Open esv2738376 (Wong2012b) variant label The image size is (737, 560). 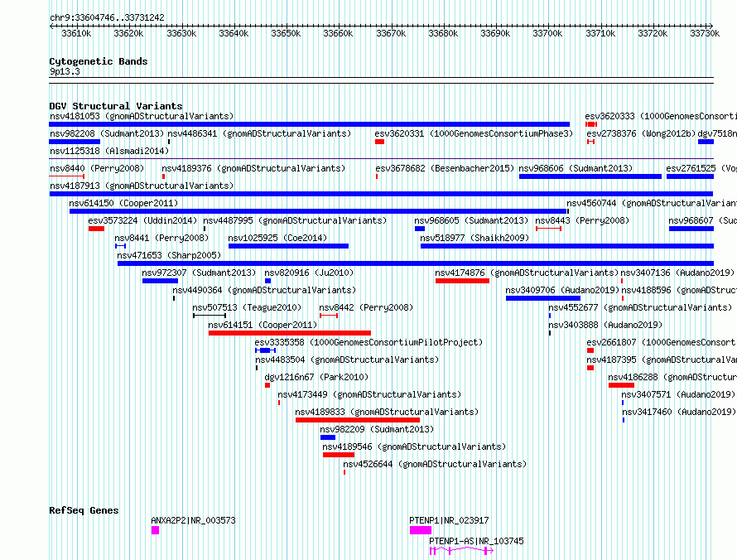coord(641,133)
